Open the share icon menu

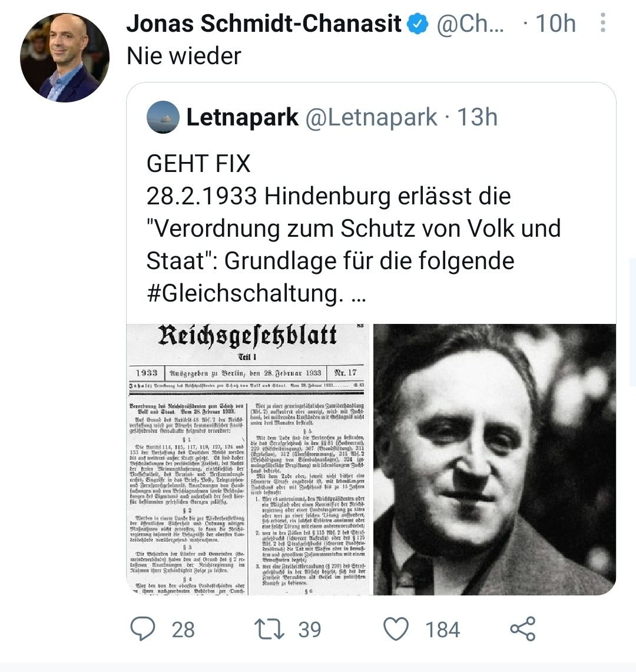click(522, 628)
